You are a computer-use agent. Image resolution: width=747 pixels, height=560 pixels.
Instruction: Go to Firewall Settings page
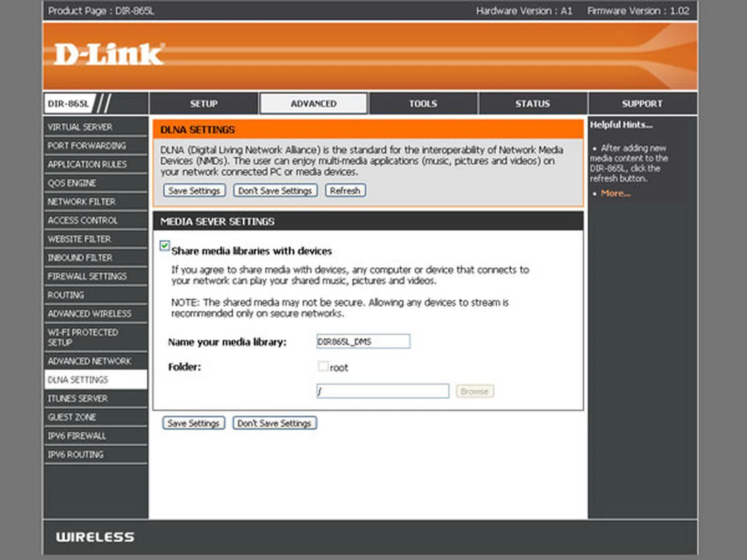87,276
